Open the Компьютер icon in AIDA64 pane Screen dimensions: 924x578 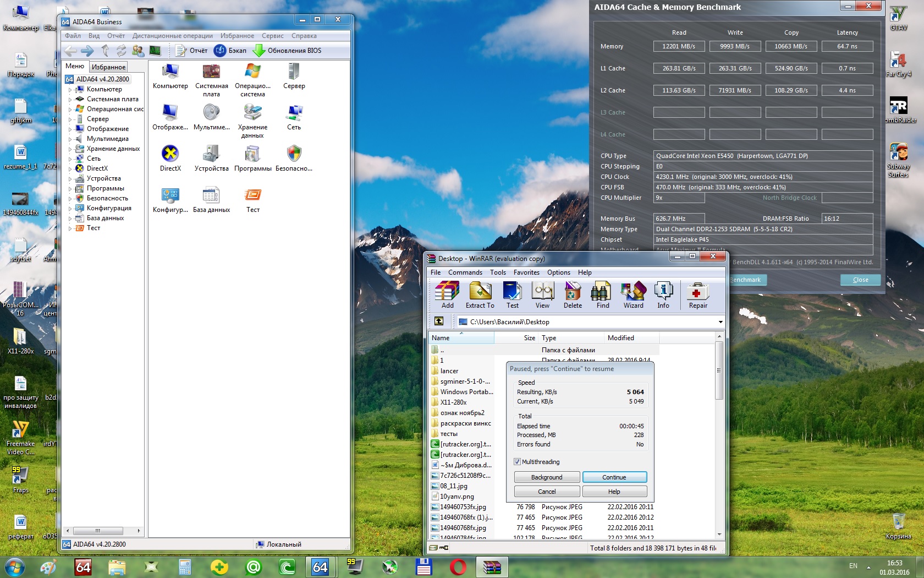[170, 77]
